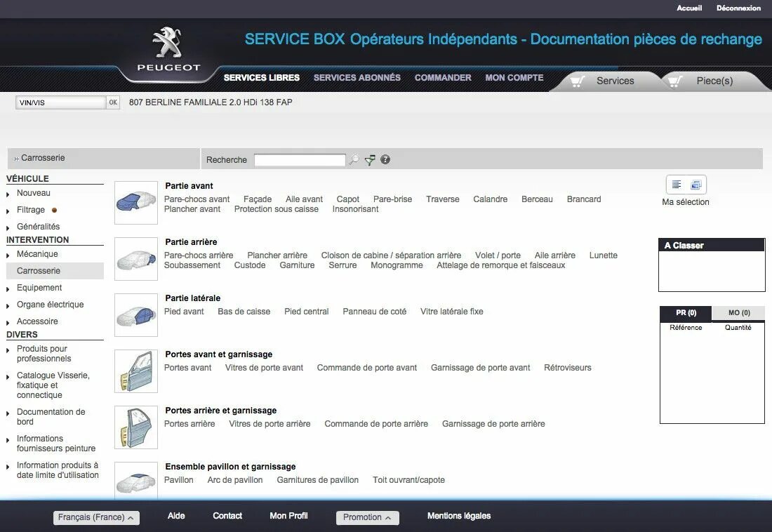
Task: Click the OK button next to VIN/VIS
Action: (x=113, y=102)
